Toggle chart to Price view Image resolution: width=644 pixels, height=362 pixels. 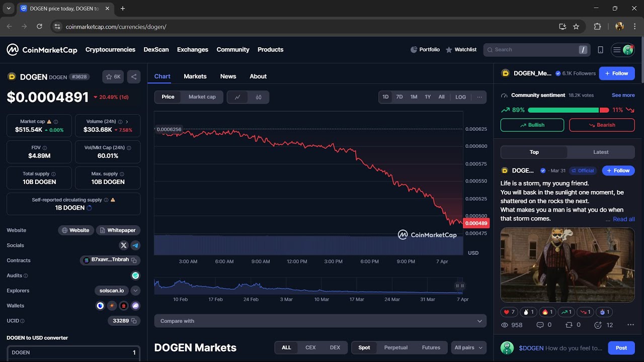pyautogui.click(x=168, y=97)
